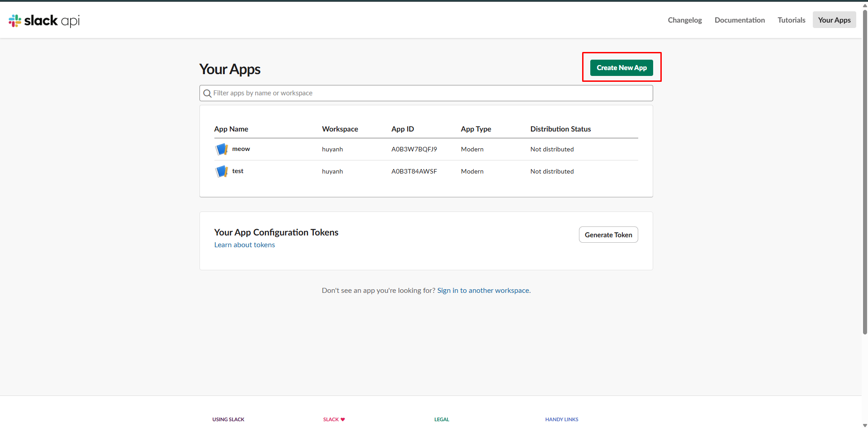Open the Learn about tokens link

245,245
